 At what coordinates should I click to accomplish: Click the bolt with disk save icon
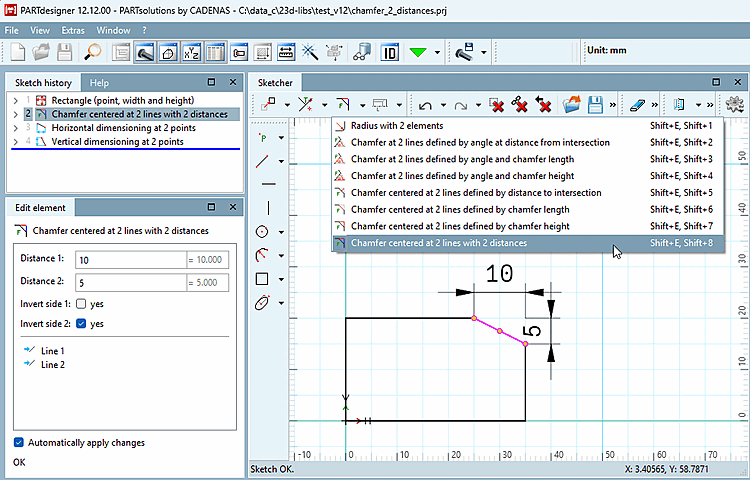point(463,52)
